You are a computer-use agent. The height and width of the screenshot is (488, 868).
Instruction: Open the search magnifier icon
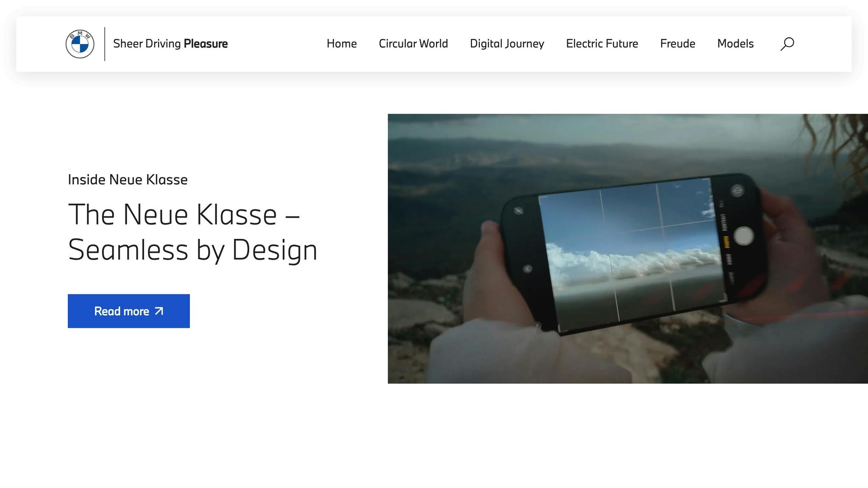pyautogui.click(x=787, y=44)
